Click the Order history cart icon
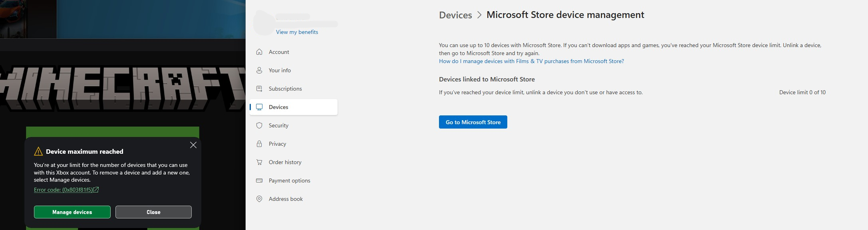The image size is (868, 230). [x=259, y=162]
